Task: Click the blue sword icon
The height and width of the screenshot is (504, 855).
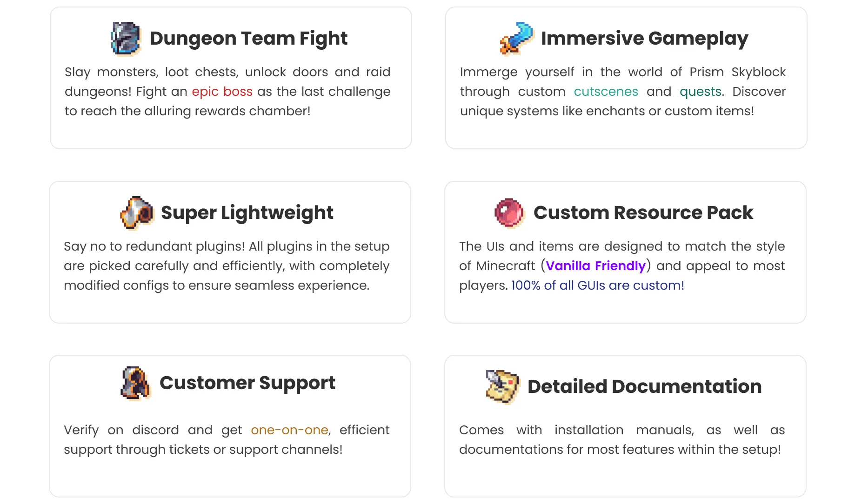Action: pyautogui.click(x=516, y=39)
